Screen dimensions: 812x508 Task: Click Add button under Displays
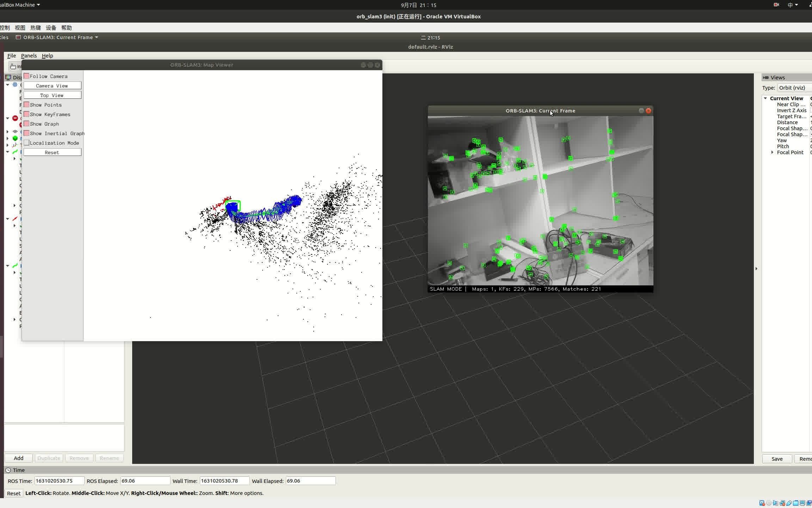point(19,458)
